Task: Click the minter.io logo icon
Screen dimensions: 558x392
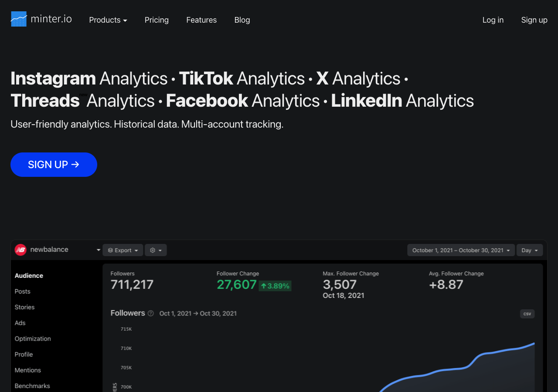Action: tap(19, 19)
